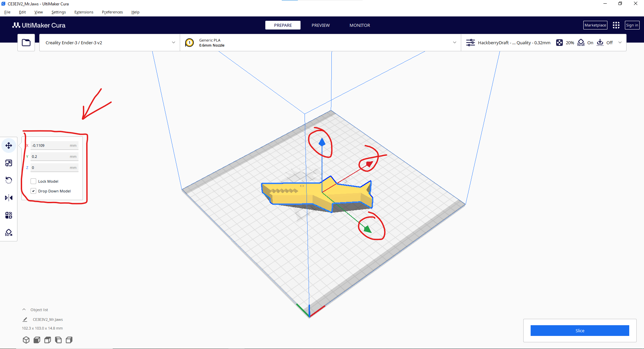Viewport: 644px width, 349px height.
Task: Click the infill density icon
Action: point(559,43)
